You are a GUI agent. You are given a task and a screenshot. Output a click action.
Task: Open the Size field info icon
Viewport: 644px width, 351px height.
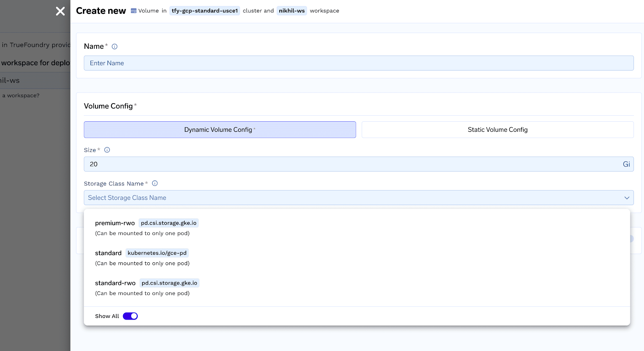click(107, 150)
